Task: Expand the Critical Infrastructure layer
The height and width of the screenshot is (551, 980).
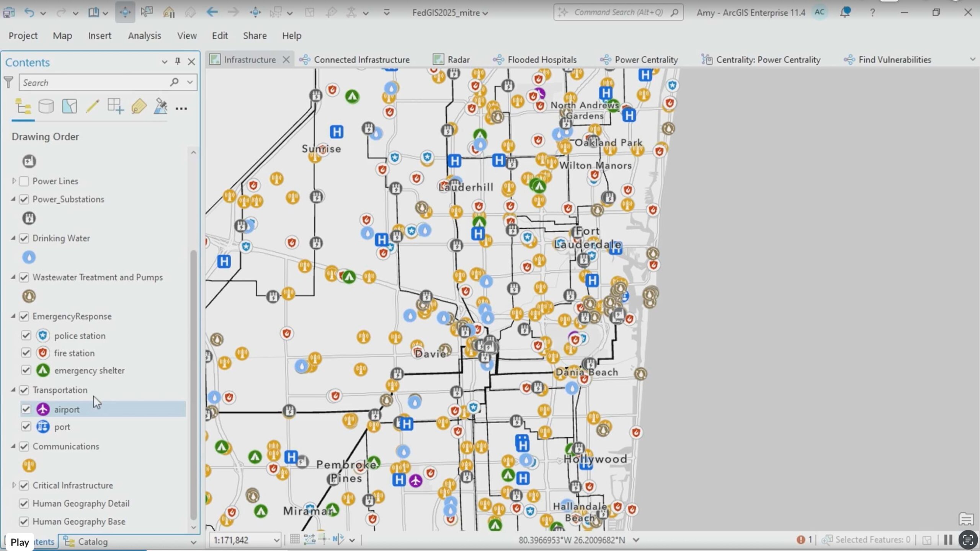Action: point(13,485)
